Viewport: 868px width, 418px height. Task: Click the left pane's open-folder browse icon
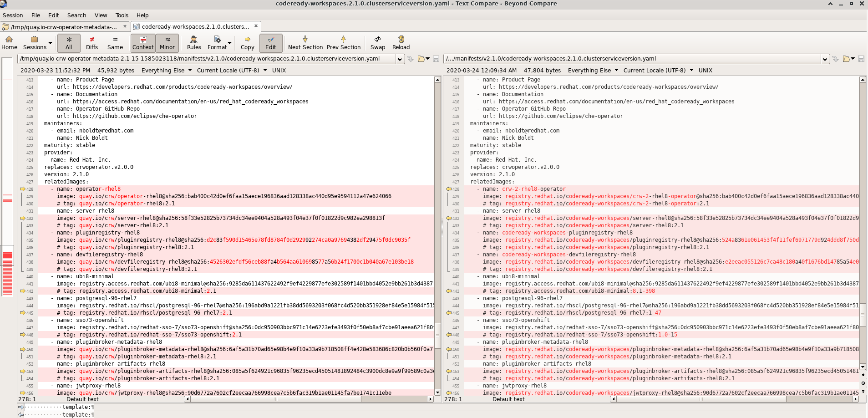[x=421, y=59]
